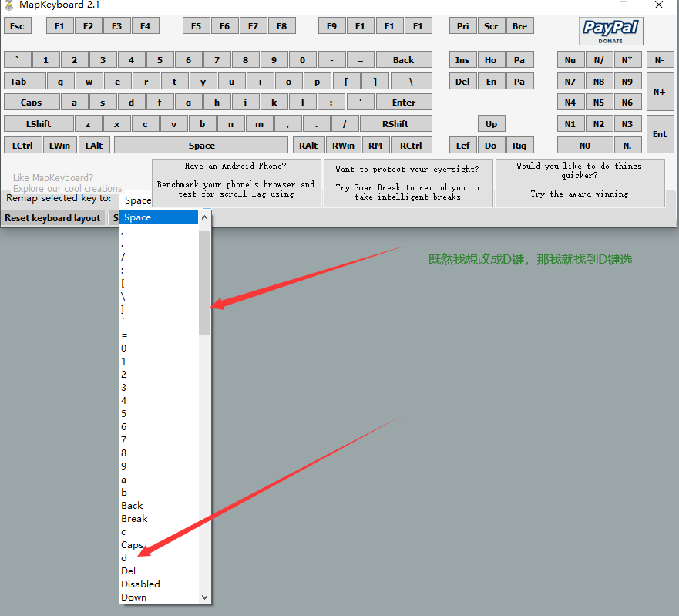Pick 'Break' from the dropdown list

click(134, 518)
